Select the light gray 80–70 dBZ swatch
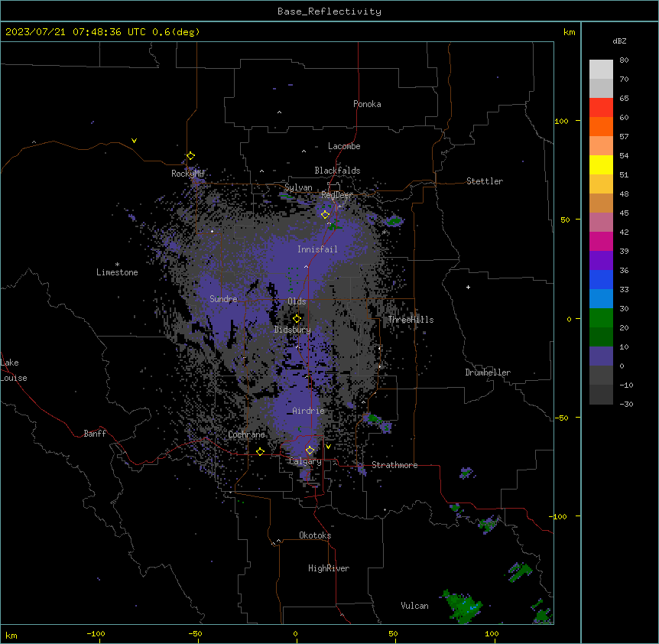659x644 pixels. 601,70
